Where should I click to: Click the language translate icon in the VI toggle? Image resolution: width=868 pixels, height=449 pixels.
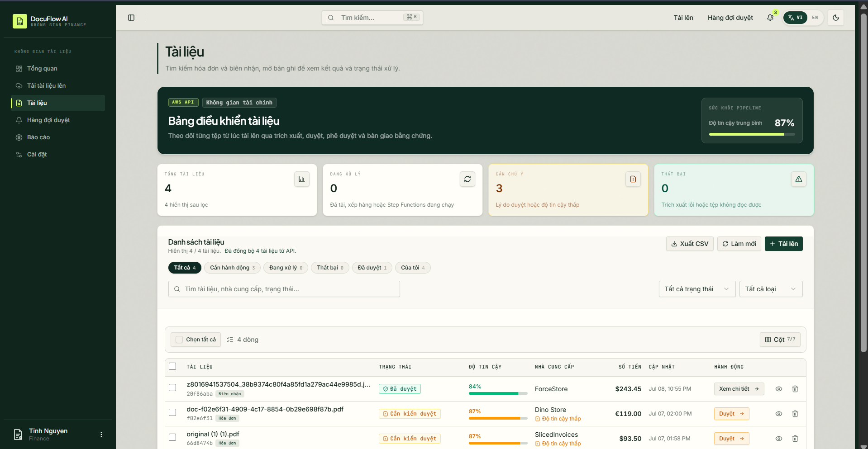pyautogui.click(x=791, y=18)
